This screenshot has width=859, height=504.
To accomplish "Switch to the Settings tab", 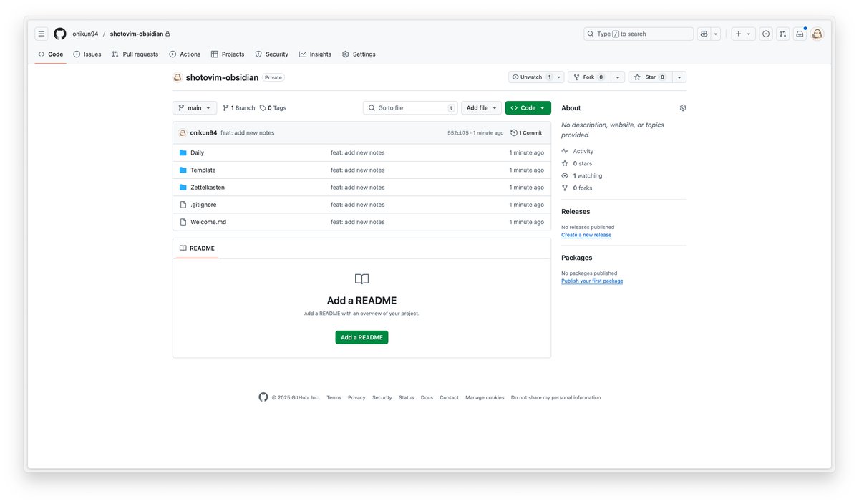I will (359, 54).
